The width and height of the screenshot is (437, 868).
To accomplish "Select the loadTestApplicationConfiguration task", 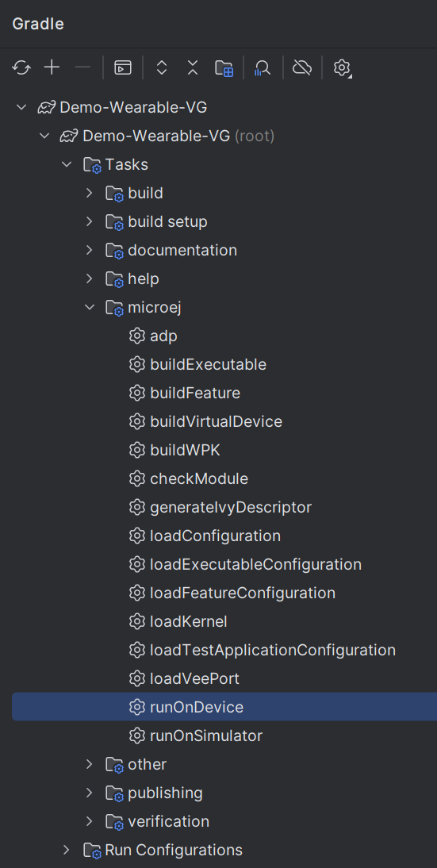I will coord(273,651).
